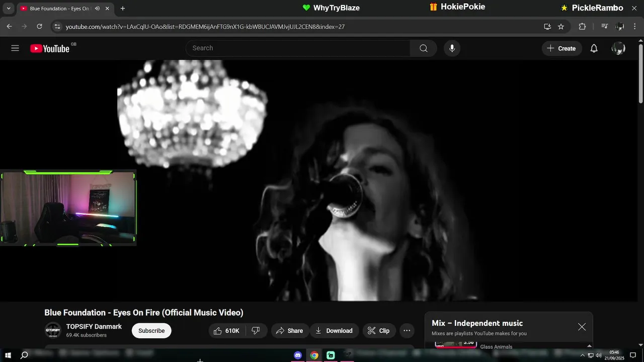Open more actions three-dot menu under video
The image size is (644, 362).
407,331
